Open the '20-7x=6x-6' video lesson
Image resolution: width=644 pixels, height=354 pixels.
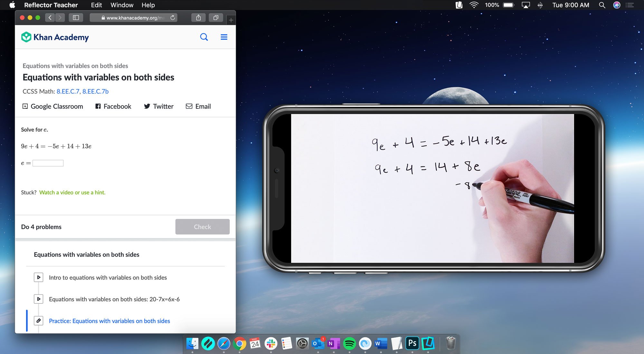pyautogui.click(x=114, y=299)
